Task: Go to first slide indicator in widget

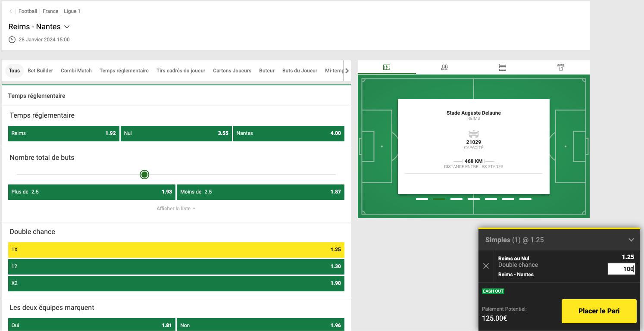Action: (422, 199)
